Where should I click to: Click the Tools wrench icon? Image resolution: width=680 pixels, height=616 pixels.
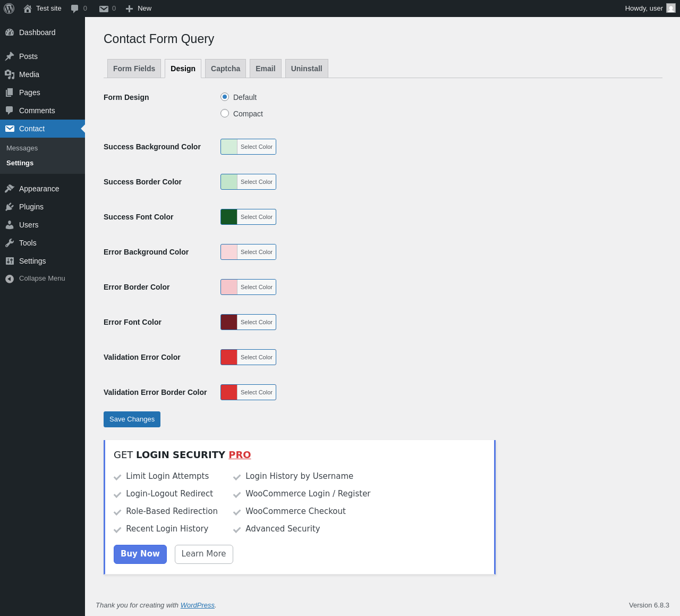click(10, 243)
